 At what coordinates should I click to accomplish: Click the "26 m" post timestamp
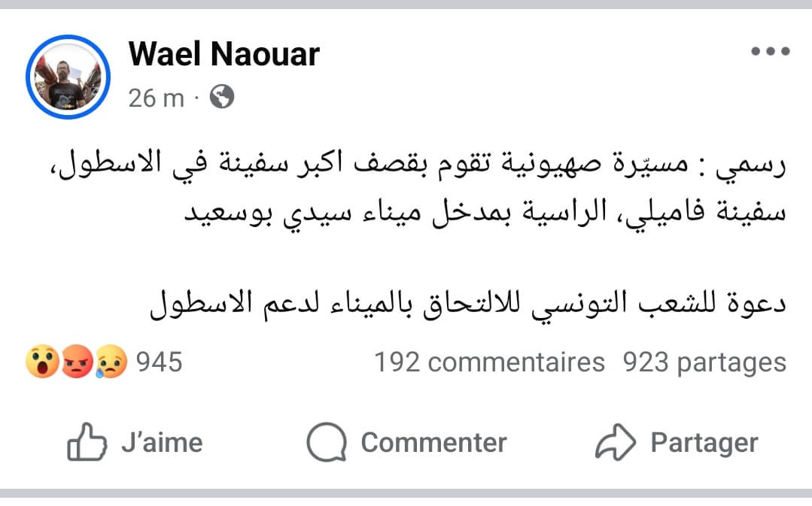pyautogui.click(x=156, y=98)
